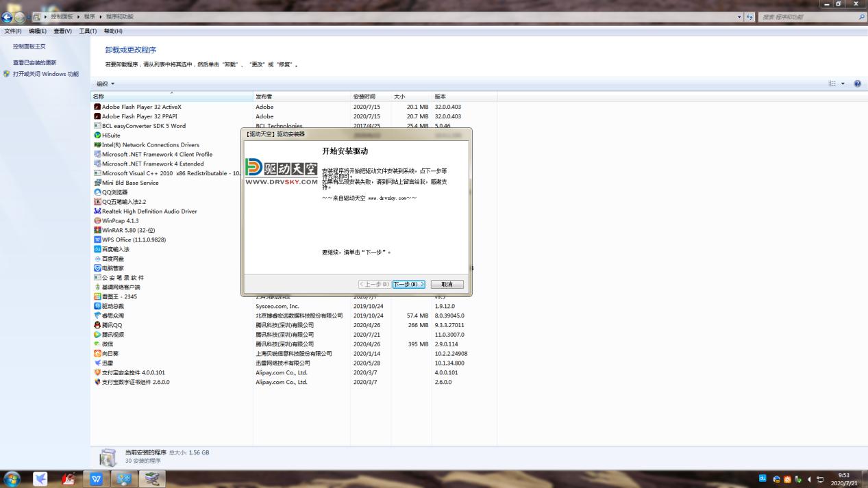Click the QQ五笔输入法2.2 icon
Screen dimensions: 868x488
(x=97, y=202)
